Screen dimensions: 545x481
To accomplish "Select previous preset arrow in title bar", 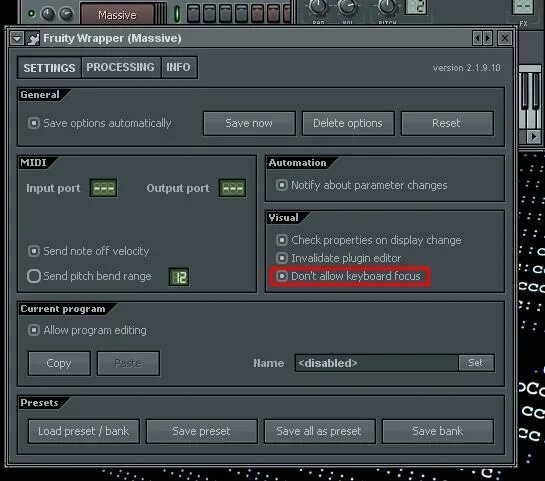I will point(478,38).
